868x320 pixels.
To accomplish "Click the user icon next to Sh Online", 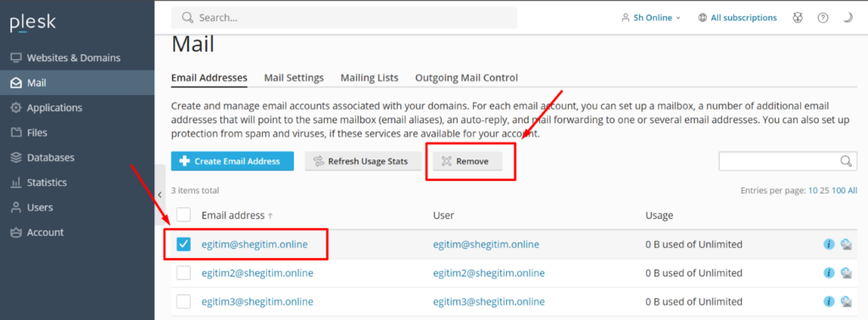I will coord(626,18).
